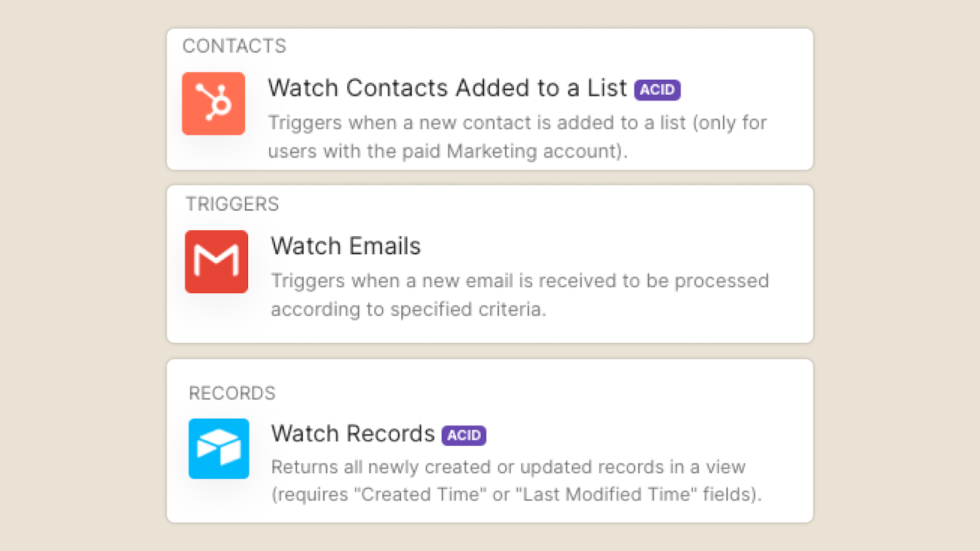The image size is (980, 551).
Task: Click the RECORDS section heading
Action: click(232, 393)
